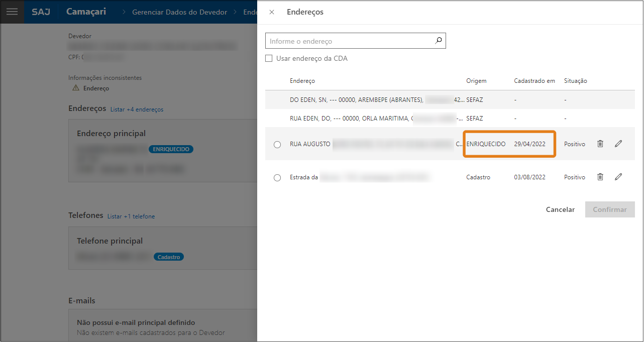This screenshot has height=342, width=644.
Task: Edit the RUA AUGUSTO address with pencil icon
Action: point(618,143)
